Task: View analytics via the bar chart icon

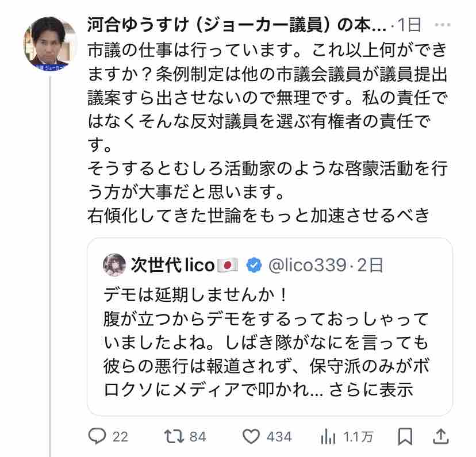Action: pos(328,437)
